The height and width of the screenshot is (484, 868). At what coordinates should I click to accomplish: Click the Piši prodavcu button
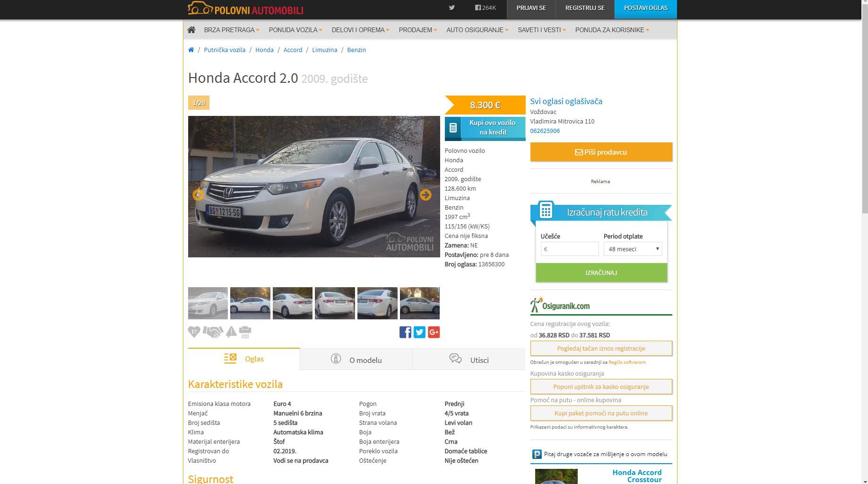point(601,152)
